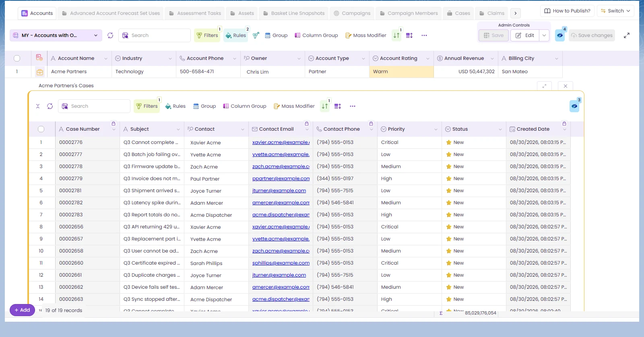
Task: Click the Switch button
Action: tap(615, 11)
